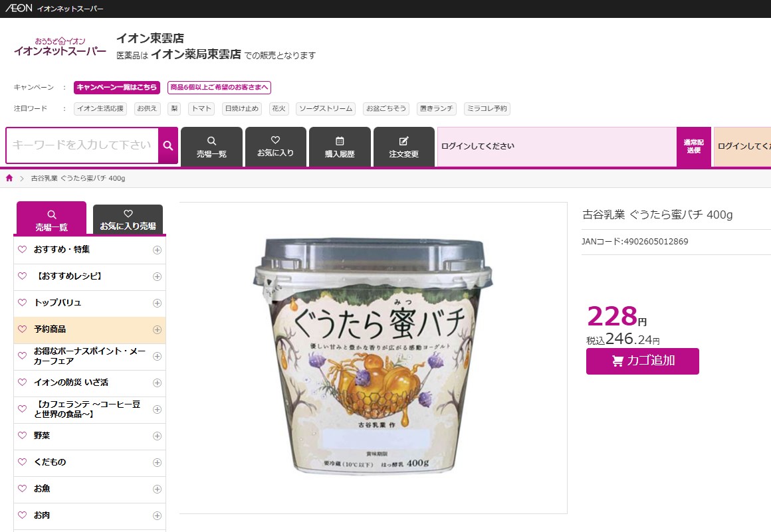The image size is (771, 532).
Task: Select the 売場一覧 sidebar tab
Action: click(x=51, y=219)
